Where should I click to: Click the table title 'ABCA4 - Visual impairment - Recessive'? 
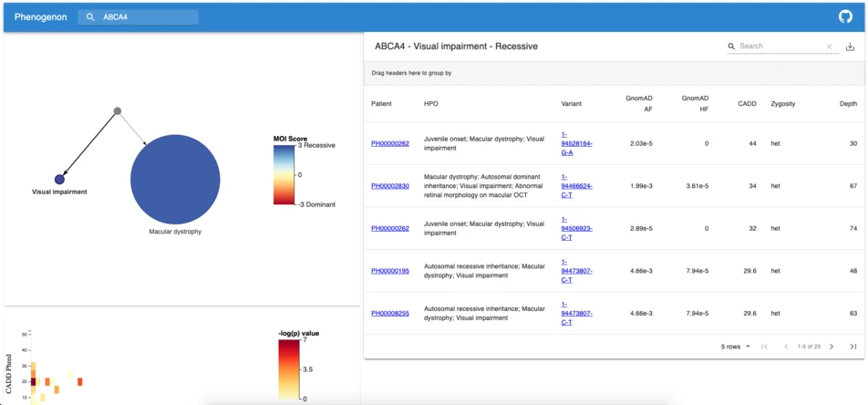tap(456, 47)
